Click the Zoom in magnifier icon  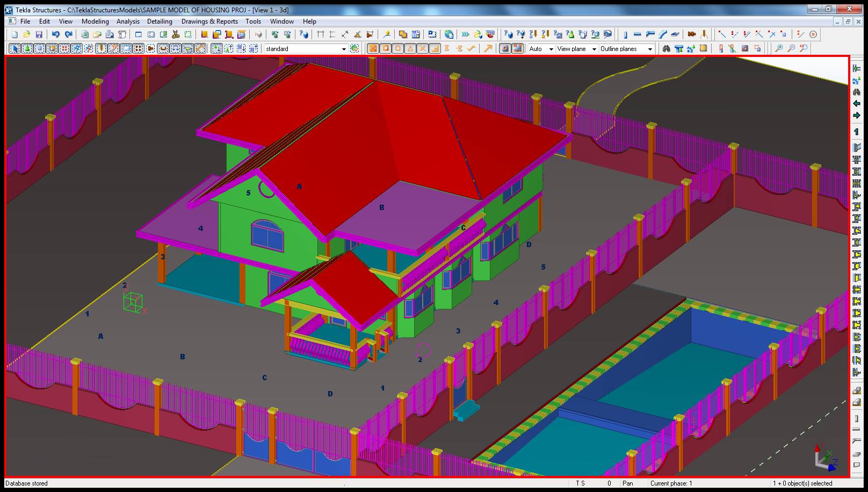[779, 48]
